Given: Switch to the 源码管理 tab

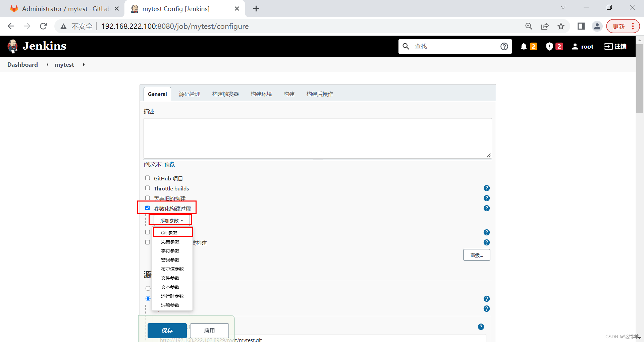Looking at the screenshot, I should click(x=190, y=94).
